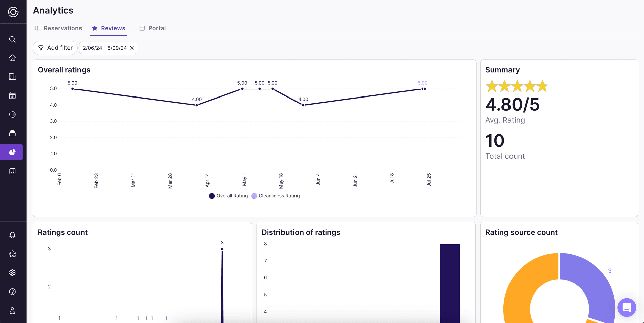Open the chat support bubble
The width and height of the screenshot is (644, 323).
[x=627, y=307]
